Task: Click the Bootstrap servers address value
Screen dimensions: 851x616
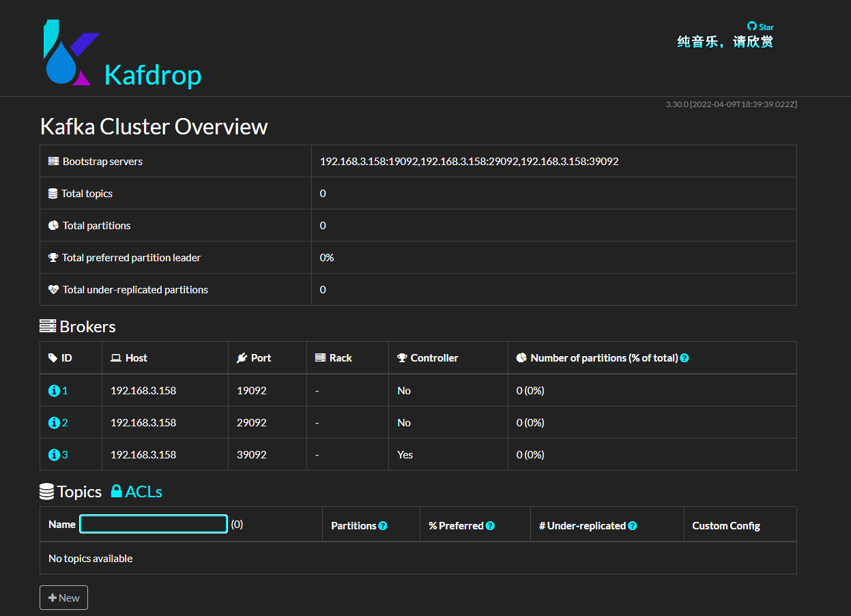Action: [469, 162]
